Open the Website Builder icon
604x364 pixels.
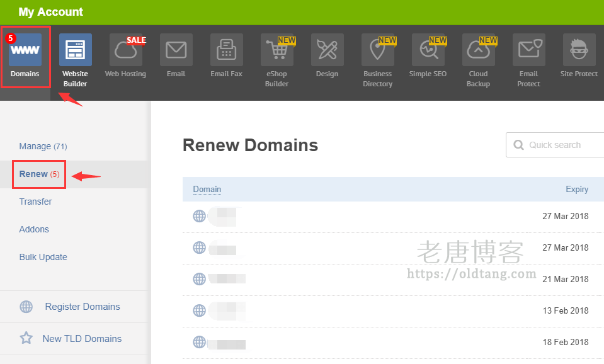[x=76, y=50]
